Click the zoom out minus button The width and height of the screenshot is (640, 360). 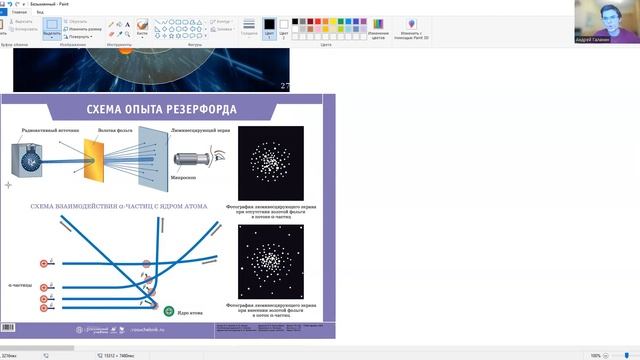[x=606, y=356]
